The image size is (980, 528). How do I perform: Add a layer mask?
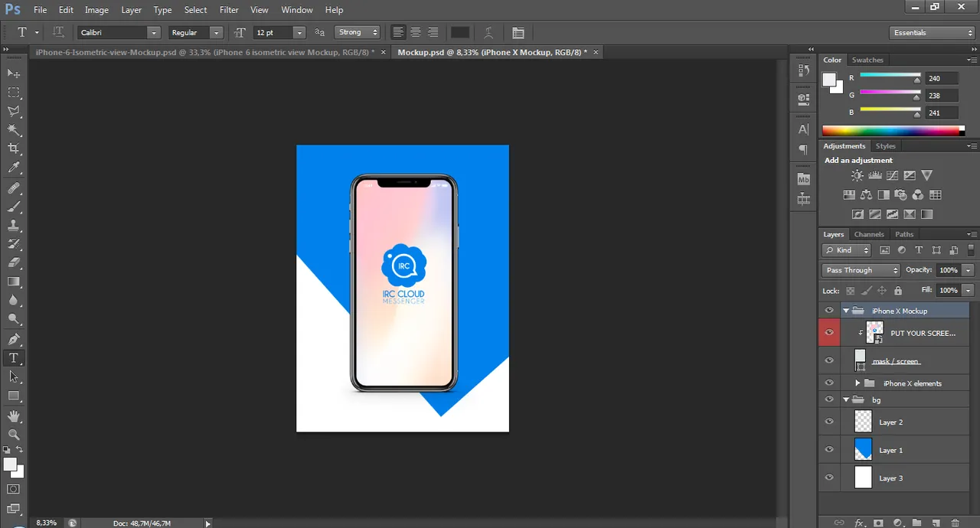(x=878, y=523)
